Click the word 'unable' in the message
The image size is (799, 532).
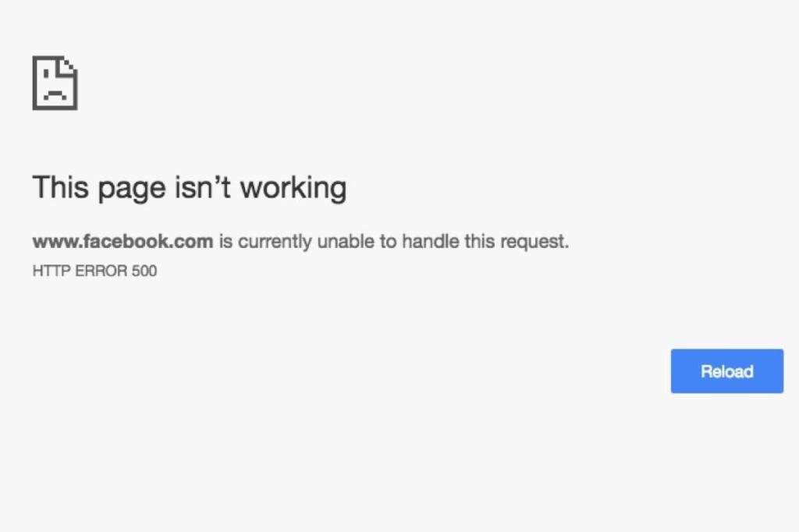346,241
